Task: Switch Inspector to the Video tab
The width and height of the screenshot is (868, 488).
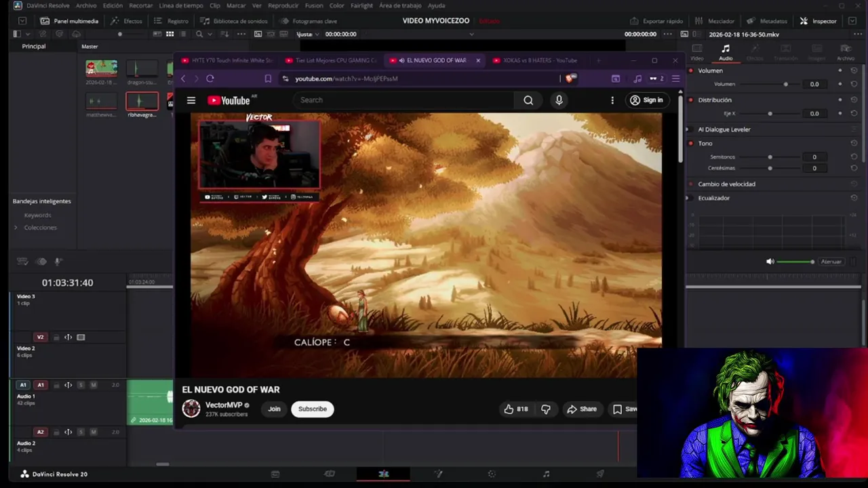Action: 696,52
